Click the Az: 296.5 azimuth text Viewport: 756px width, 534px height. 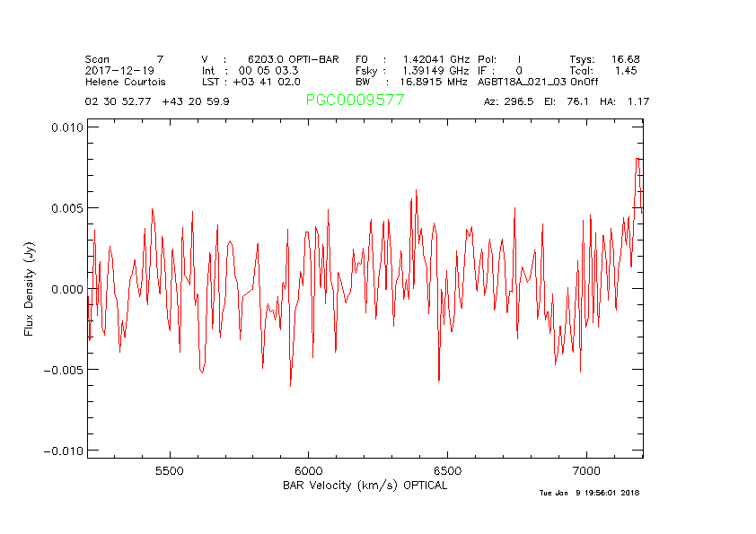508,101
